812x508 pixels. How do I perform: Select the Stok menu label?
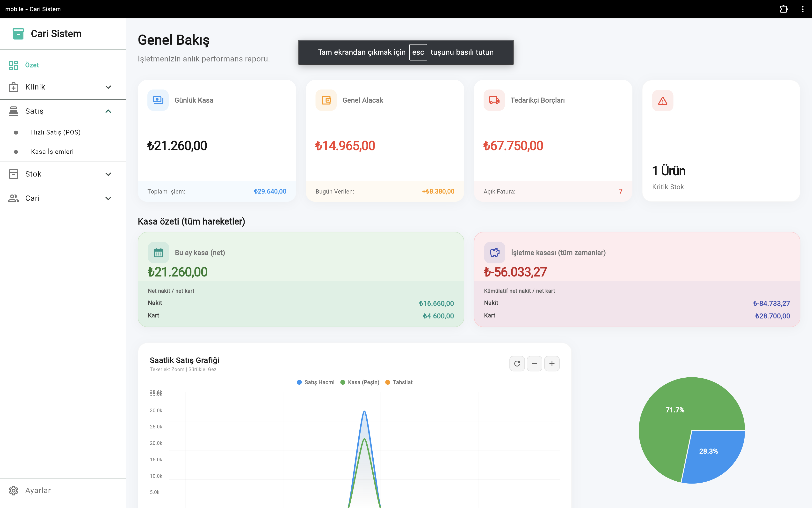[x=33, y=174]
